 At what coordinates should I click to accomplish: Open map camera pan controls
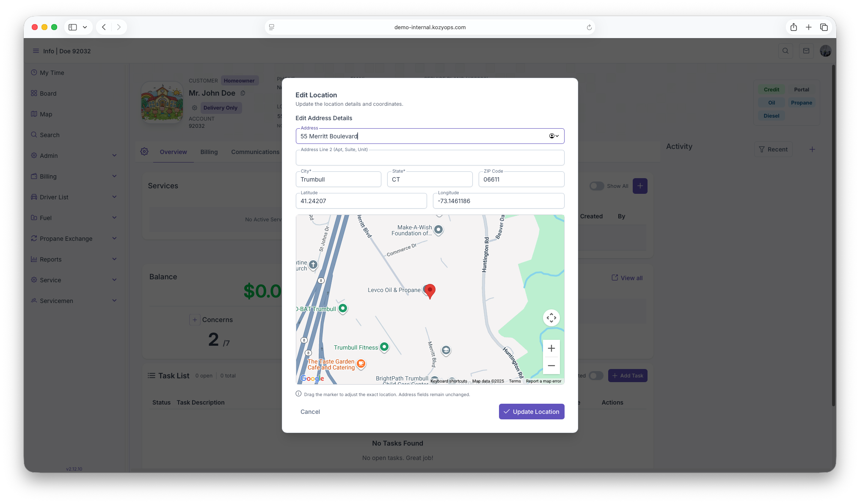tap(551, 318)
